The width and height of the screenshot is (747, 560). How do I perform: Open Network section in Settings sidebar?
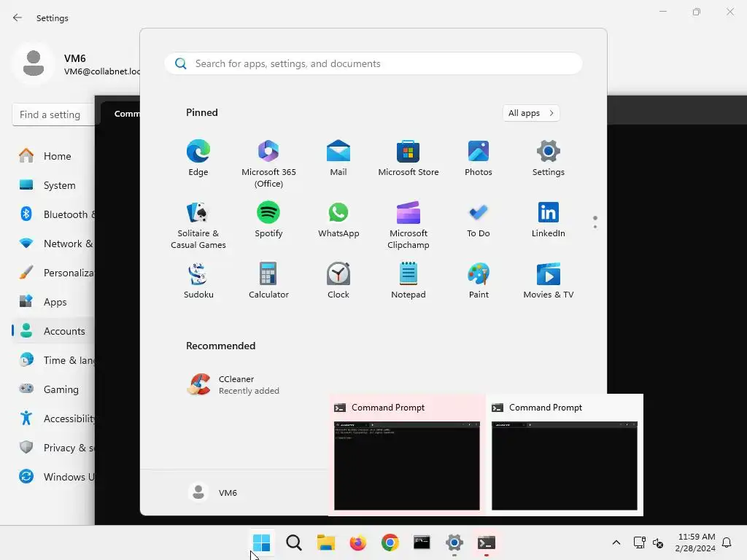53,244
